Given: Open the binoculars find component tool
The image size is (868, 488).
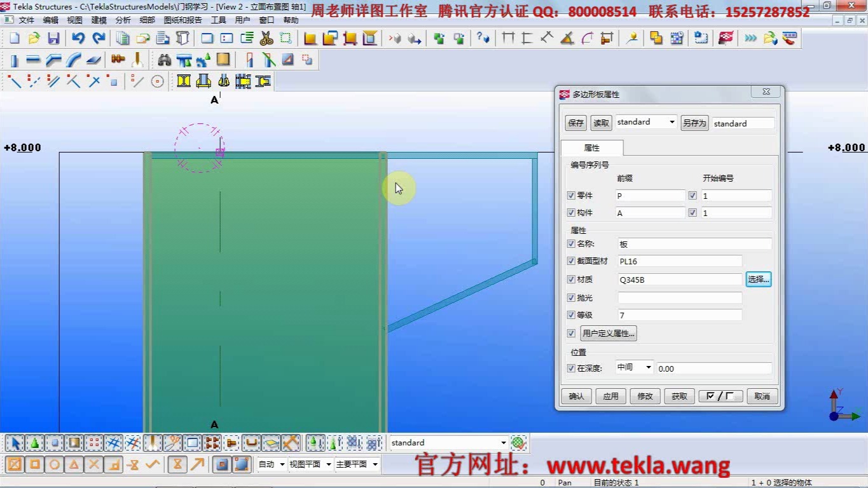Looking at the screenshot, I should [165, 60].
